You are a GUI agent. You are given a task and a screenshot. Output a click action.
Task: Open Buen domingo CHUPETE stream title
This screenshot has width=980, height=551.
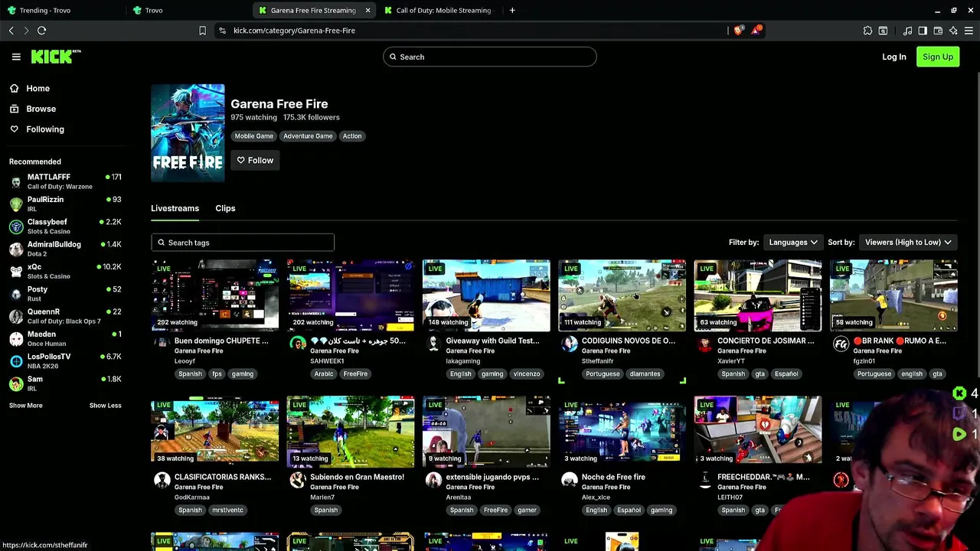[221, 341]
